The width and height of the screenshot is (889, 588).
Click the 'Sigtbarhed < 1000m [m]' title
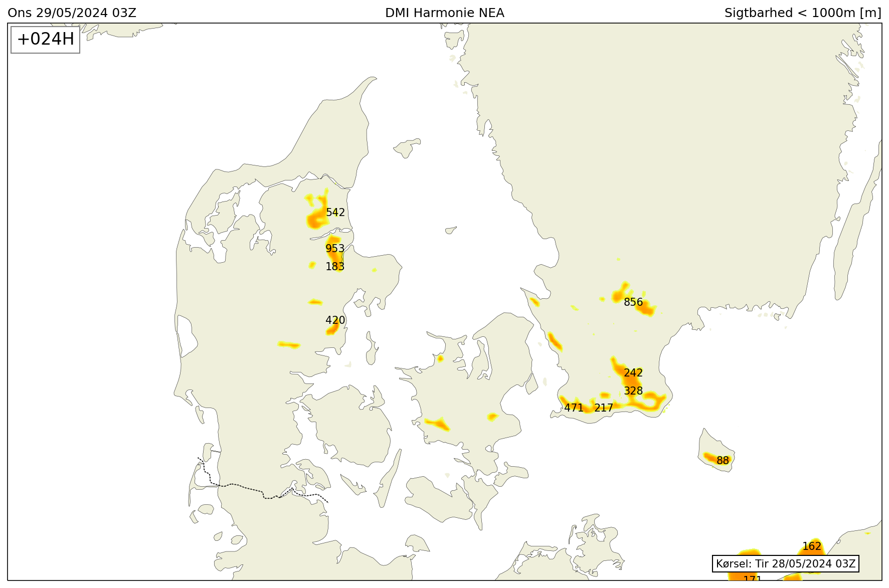pos(803,13)
